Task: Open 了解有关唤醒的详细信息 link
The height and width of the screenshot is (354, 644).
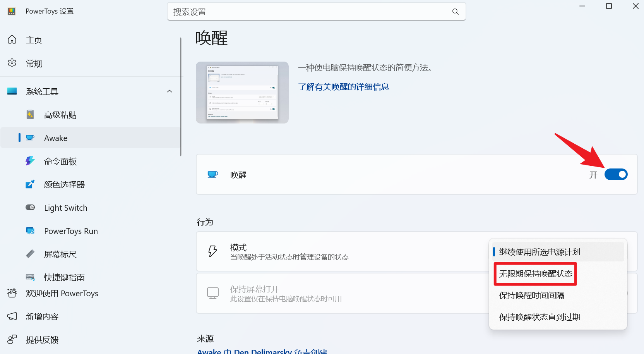Action: [344, 87]
